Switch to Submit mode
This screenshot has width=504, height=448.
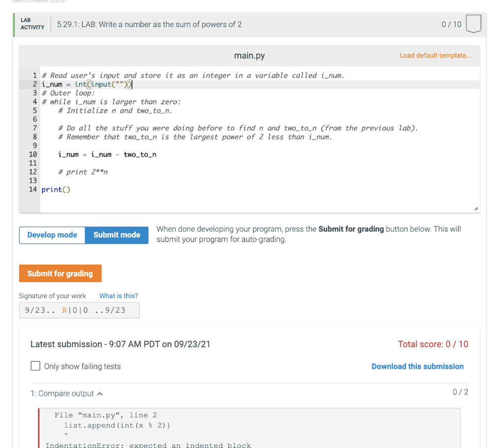click(116, 235)
